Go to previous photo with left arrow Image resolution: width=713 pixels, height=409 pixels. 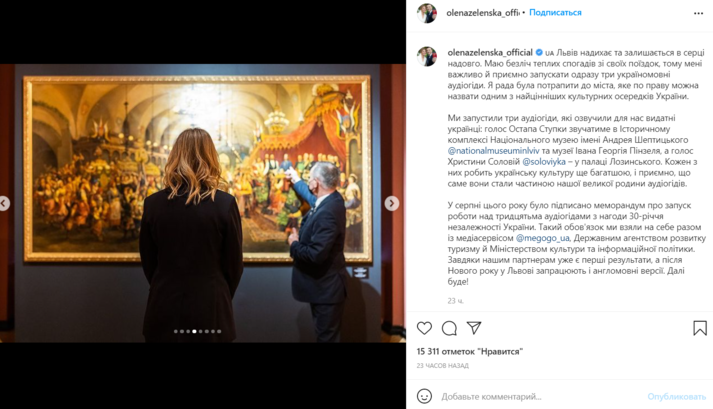pyautogui.click(x=4, y=203)
